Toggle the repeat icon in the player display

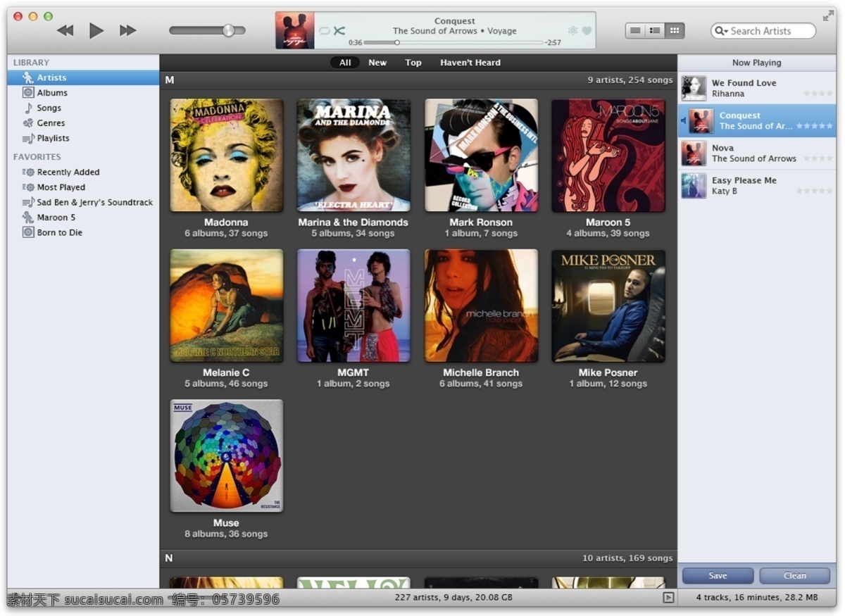pyautogui.click(x=324, y=31)
